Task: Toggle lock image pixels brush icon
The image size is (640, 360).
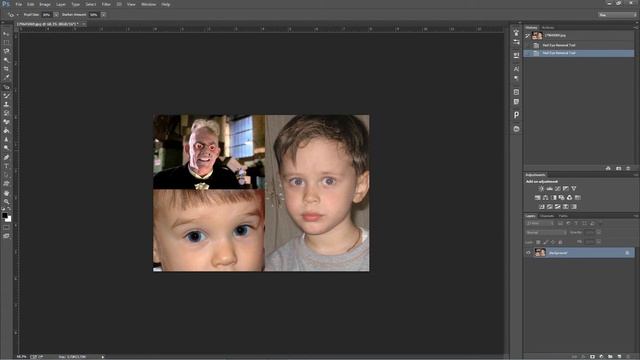Action: click(546, 242)
